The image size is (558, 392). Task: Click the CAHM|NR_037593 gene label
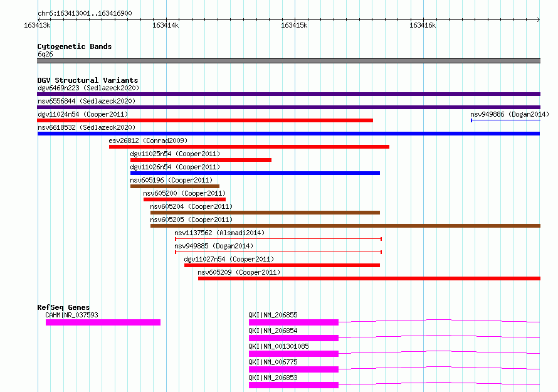(71, 315)
